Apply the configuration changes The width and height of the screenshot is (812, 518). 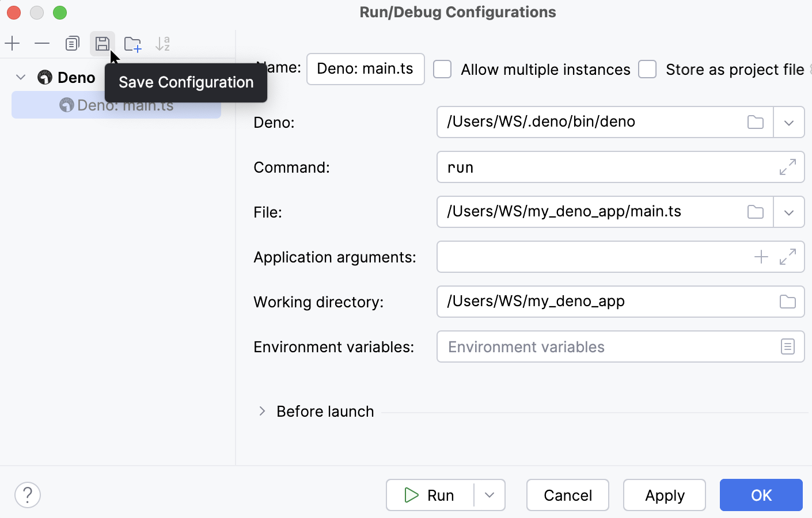[664, 495]
